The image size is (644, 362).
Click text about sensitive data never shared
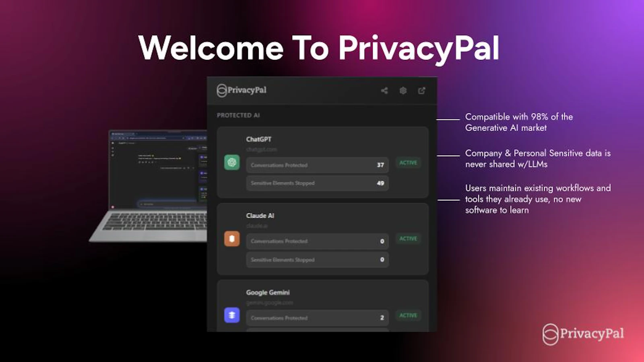[538, 158]
